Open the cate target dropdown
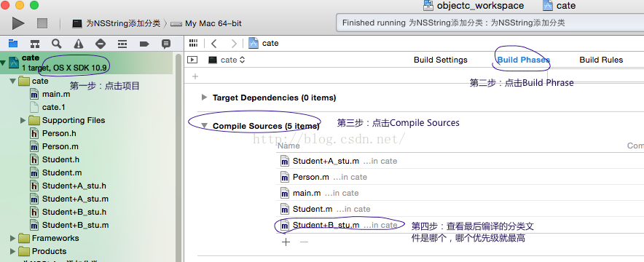This screenshot has width=644, height=262. click(x=227, y=60)
